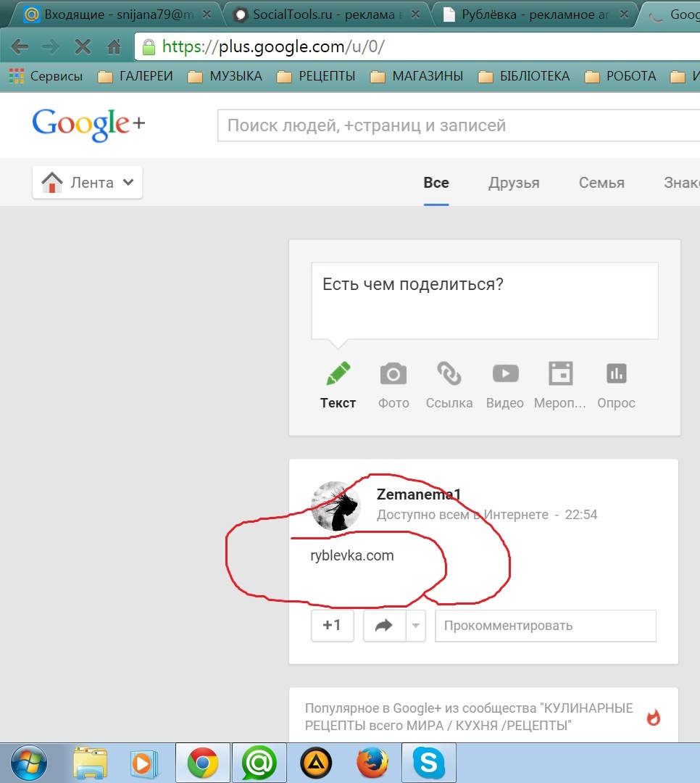This screenshot has width=700, height=783.
Task: Click the Прокомментировать comment field
Action: coord(546,626)
